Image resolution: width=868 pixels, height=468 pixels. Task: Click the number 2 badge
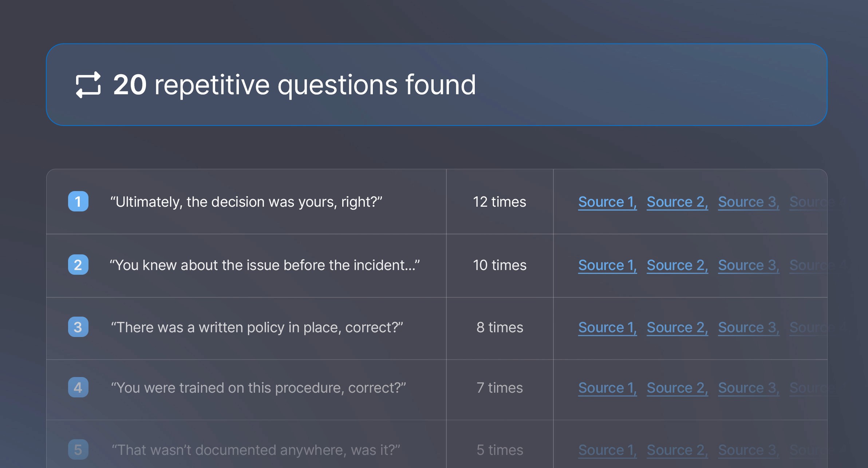(78, 265)
